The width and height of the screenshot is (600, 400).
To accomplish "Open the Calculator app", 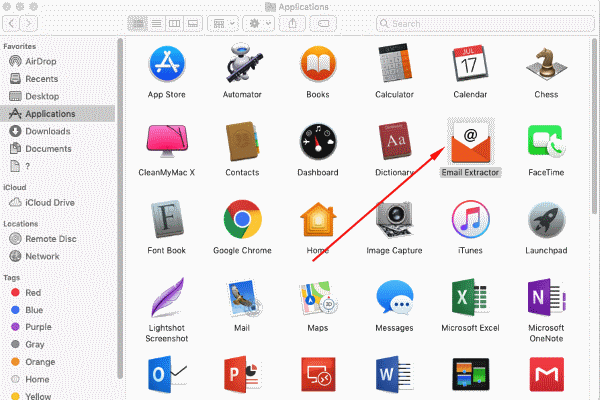I will coord(395,63).
